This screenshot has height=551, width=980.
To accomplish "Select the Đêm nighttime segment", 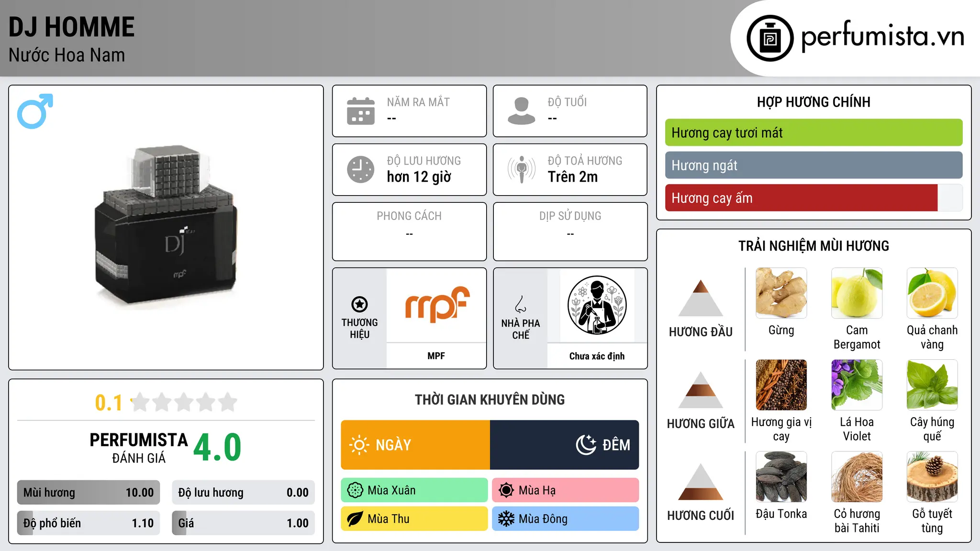I will [565, 445].
